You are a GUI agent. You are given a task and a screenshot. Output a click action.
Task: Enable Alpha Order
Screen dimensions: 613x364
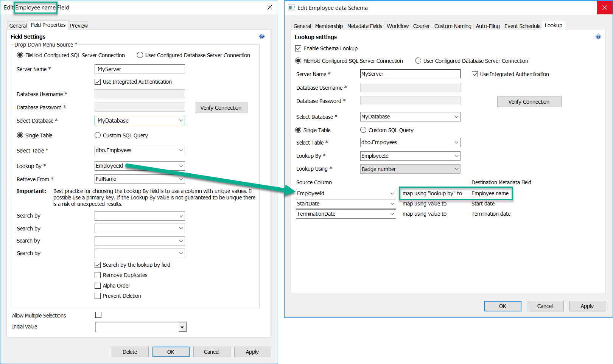click(98, 285)
